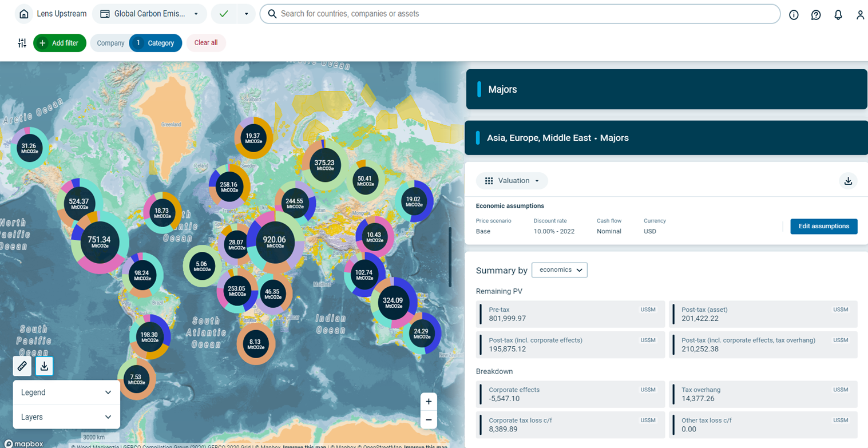This screenshot has height=448, width=868.
Task: Click the Clear all filters button
Action: (206, 43)
